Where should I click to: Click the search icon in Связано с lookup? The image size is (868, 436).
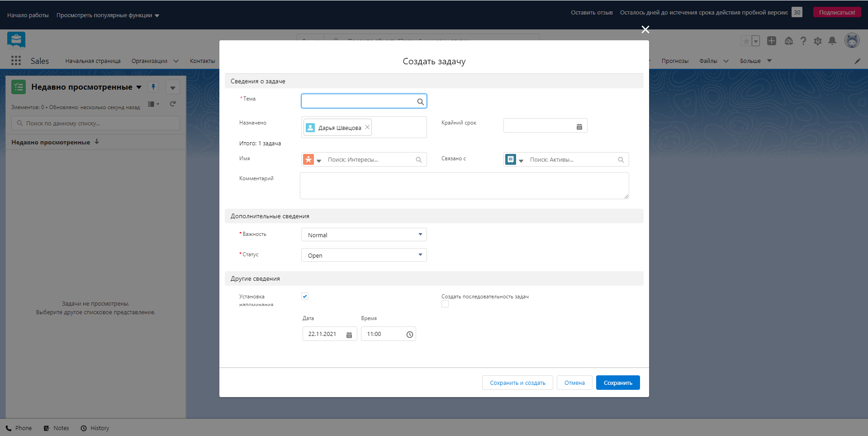point(621,160)
